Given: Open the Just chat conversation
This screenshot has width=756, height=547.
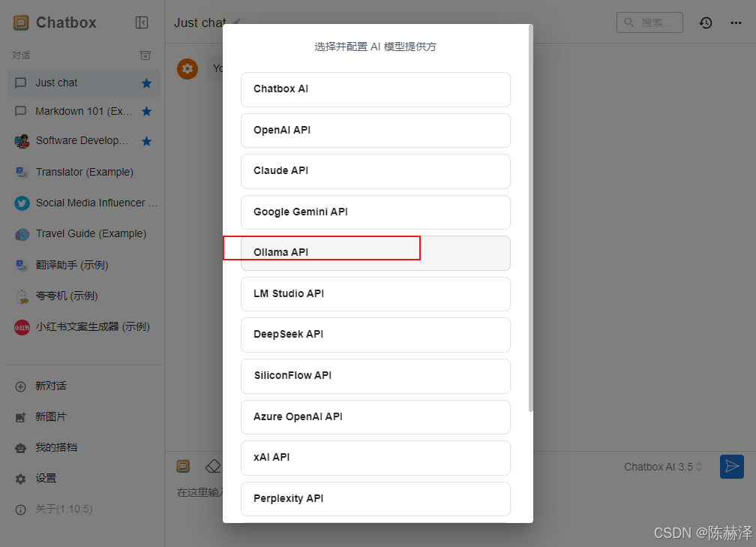Looking at the screenshot, I should [83, 83].
